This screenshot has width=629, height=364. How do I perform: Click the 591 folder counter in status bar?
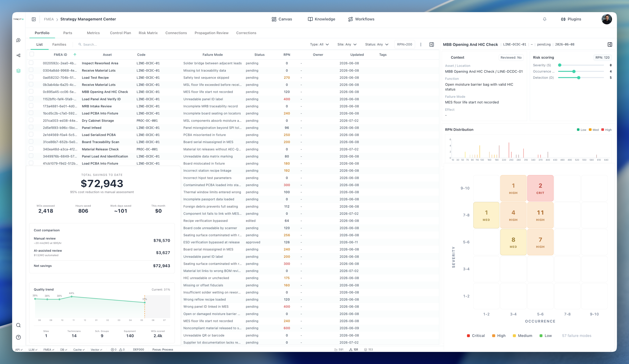(x=339, y=350)
